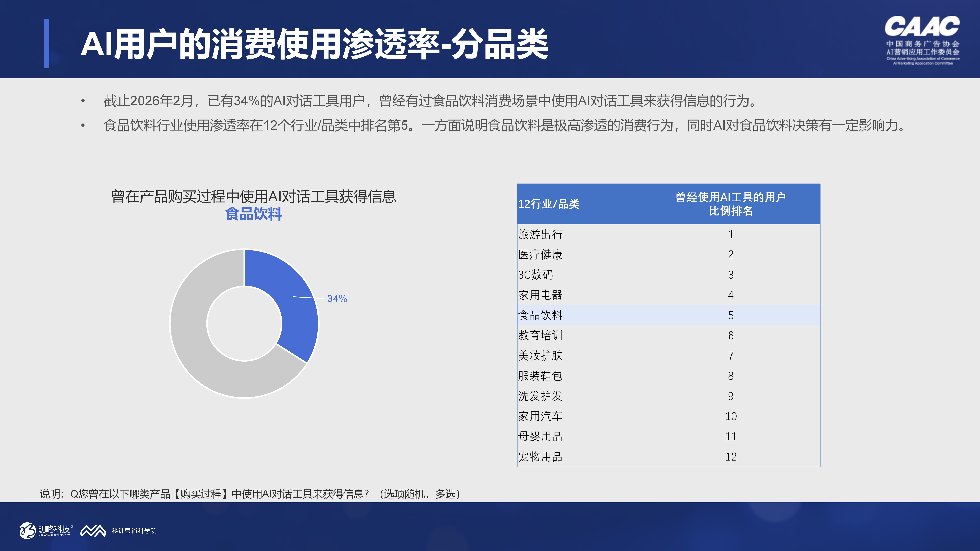Click rank 10 in the 家用汽车 row

click(x=731, y=416)
